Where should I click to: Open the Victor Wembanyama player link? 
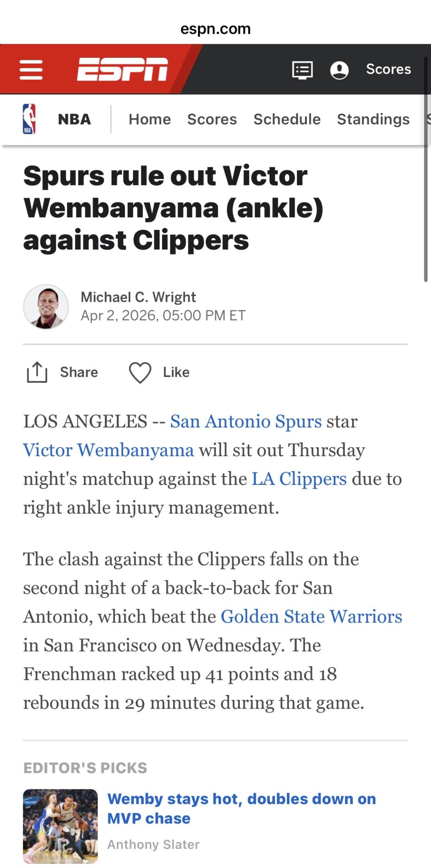[109, 450]
